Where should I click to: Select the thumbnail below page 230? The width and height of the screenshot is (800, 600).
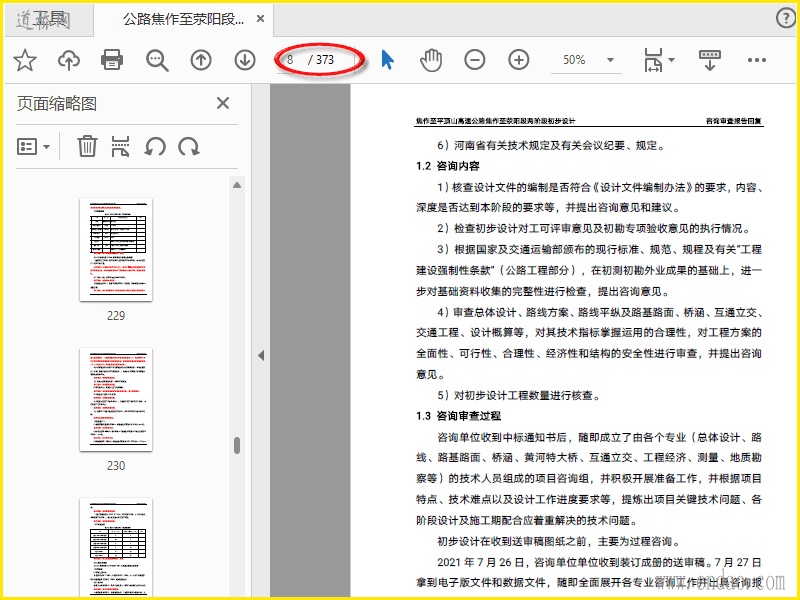point(116,547)
